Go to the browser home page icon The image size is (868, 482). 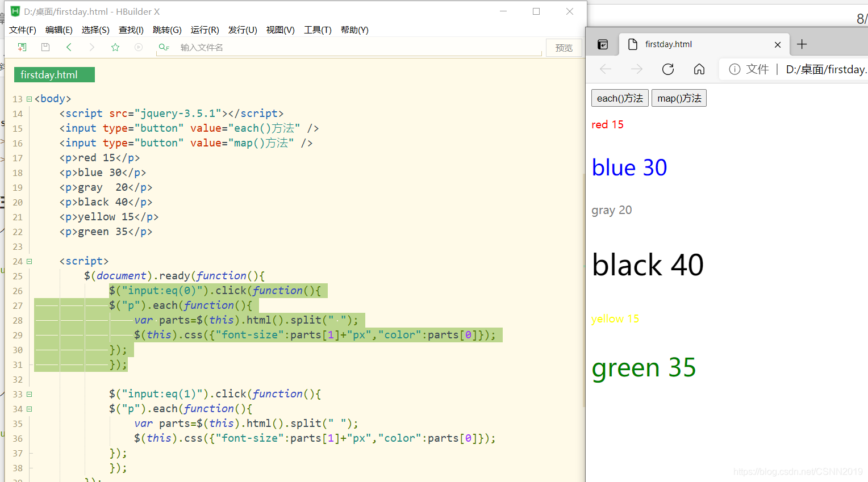(x=699, y=69)
